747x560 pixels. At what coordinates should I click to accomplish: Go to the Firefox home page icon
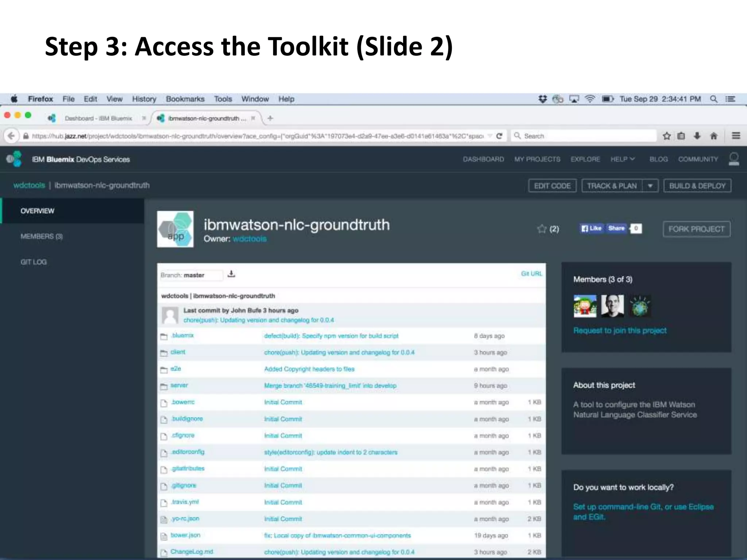tap(714, 136)
